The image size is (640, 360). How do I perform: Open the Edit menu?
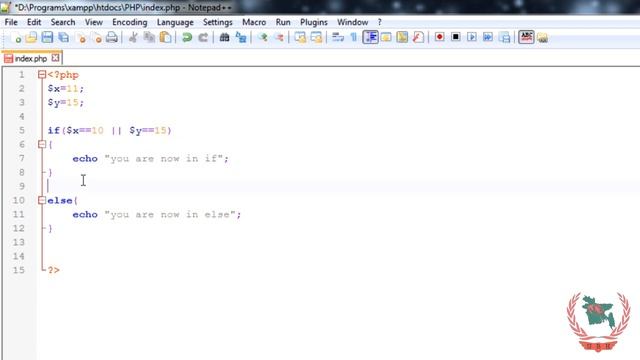(x=34, y=22)
